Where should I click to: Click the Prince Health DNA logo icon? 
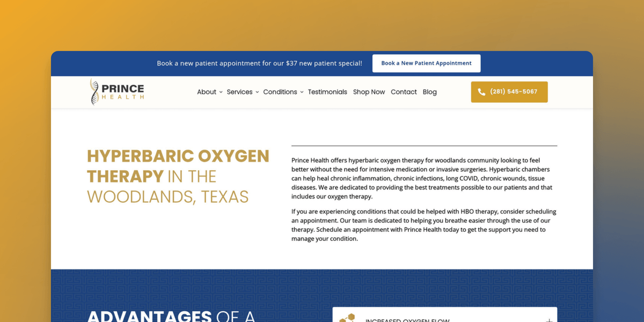pos(94,92)
